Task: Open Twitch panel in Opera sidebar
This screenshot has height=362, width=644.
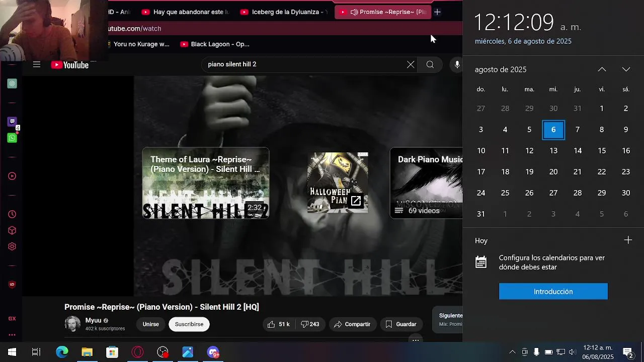Action: pos(12,121)
